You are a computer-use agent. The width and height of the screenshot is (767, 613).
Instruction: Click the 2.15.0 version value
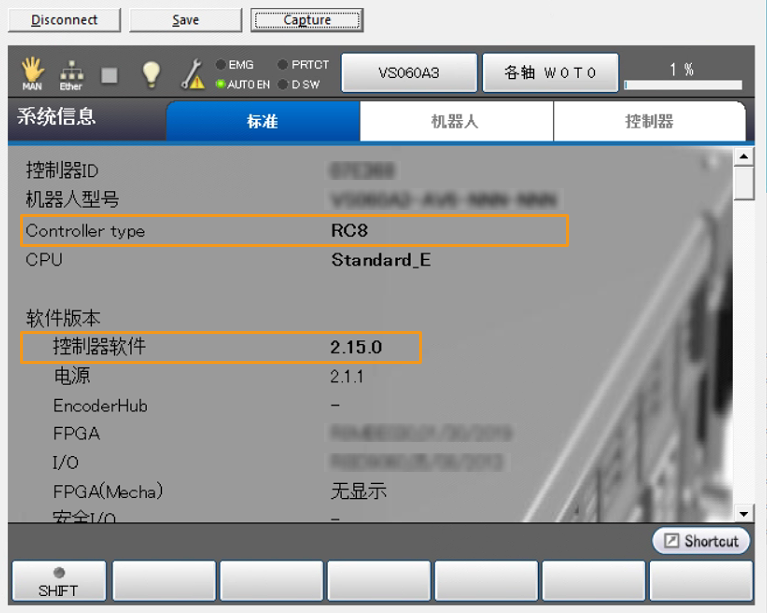356,347
